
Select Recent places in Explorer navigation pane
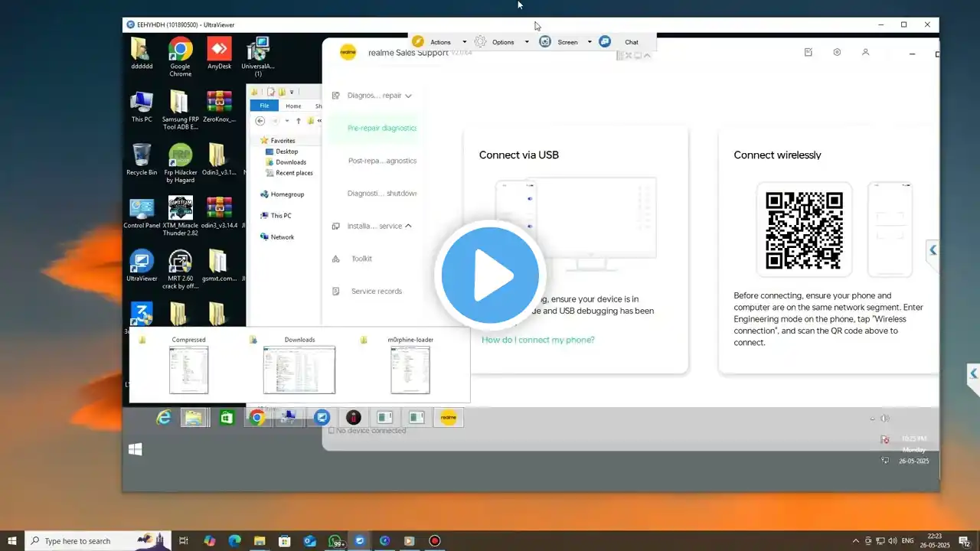[289, 173]
